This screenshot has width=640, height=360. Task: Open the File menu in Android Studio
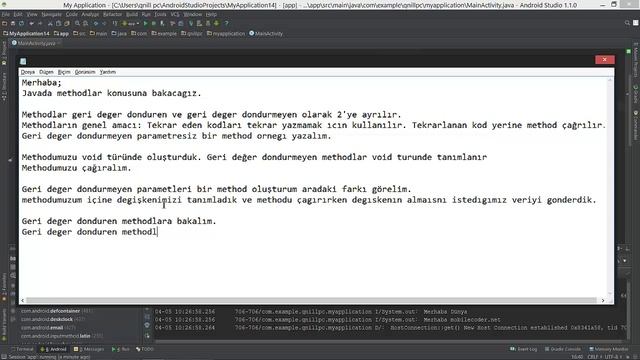[6, 14]
